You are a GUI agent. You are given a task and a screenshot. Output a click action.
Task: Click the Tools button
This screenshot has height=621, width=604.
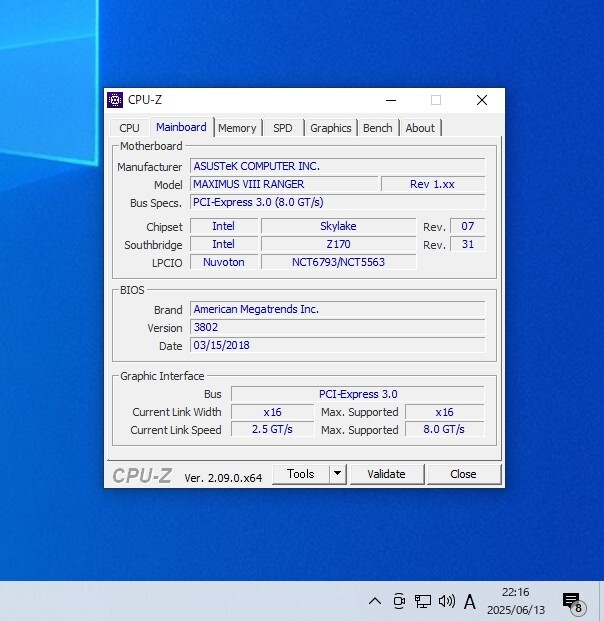click(x=301, y=474)
